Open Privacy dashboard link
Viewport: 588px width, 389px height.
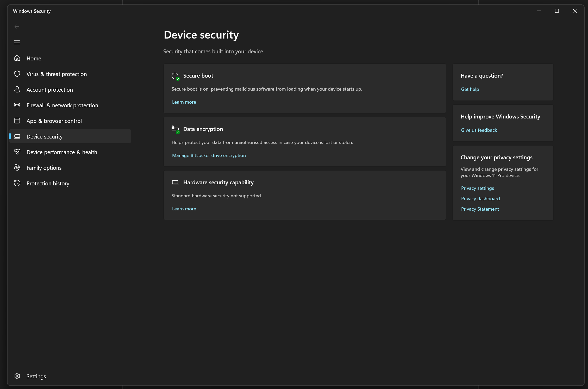click(480, 199)
